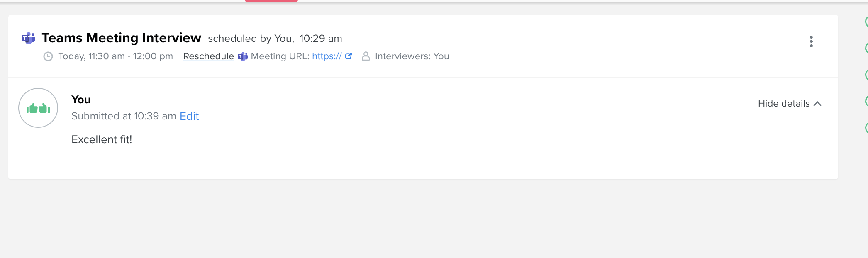Screen dimensions: 868x258
Task: Click the red active tab indicator at the top
Action: [271, 1]
